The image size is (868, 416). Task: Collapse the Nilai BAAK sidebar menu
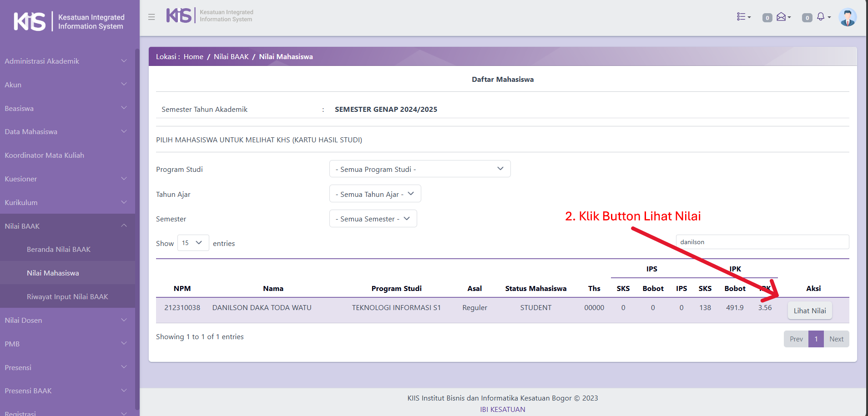[x=66, y=226]
